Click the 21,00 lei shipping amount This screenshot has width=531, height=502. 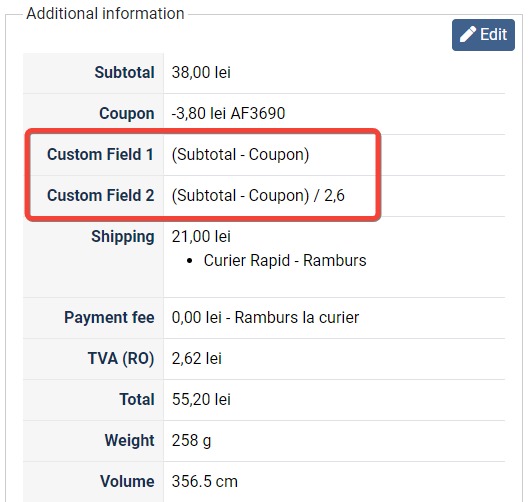tap(201, 236)
